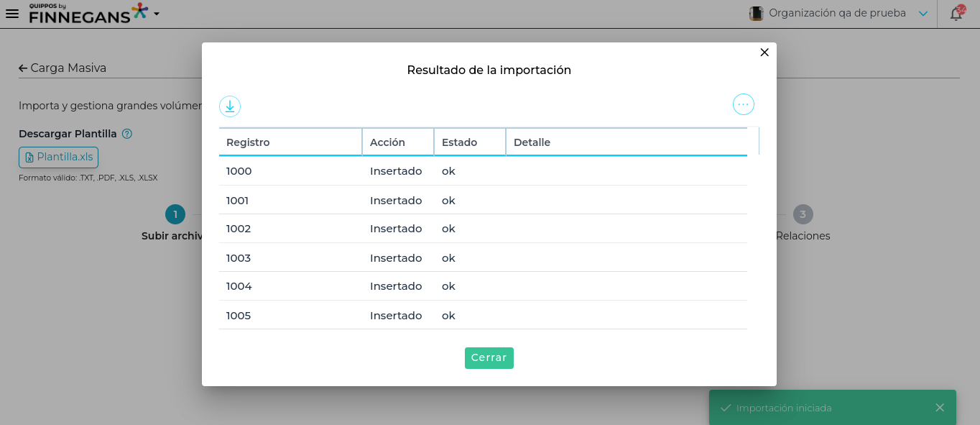This screenshot has width=980, height=425.
Task: Click the download results arrow icon
Action: click(x=230, y=106)
